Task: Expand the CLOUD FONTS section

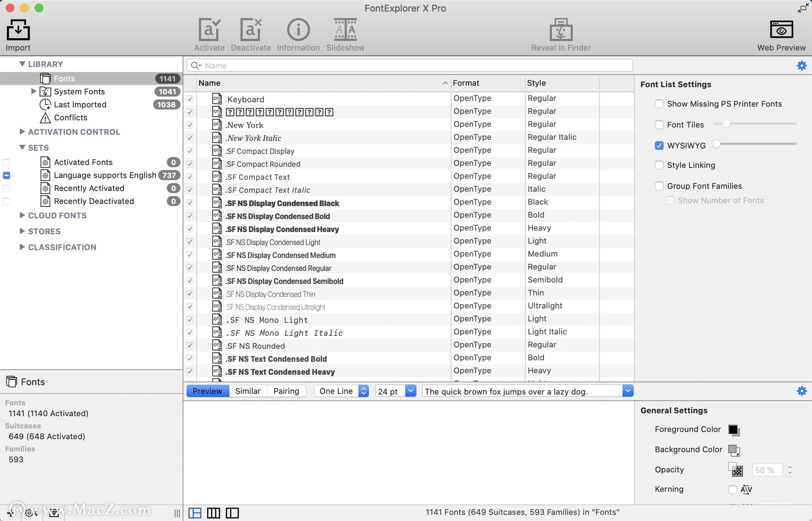Action: (22, 215)
